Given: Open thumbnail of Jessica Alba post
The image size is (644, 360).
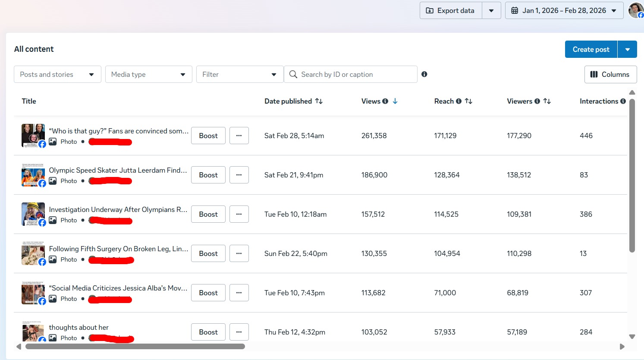Looking at the screenshot, I should tap(33, 293).
